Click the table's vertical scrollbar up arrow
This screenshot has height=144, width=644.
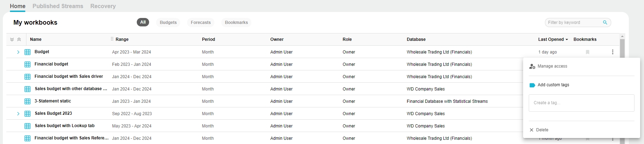pyautogui.click(x=622, y=36)
